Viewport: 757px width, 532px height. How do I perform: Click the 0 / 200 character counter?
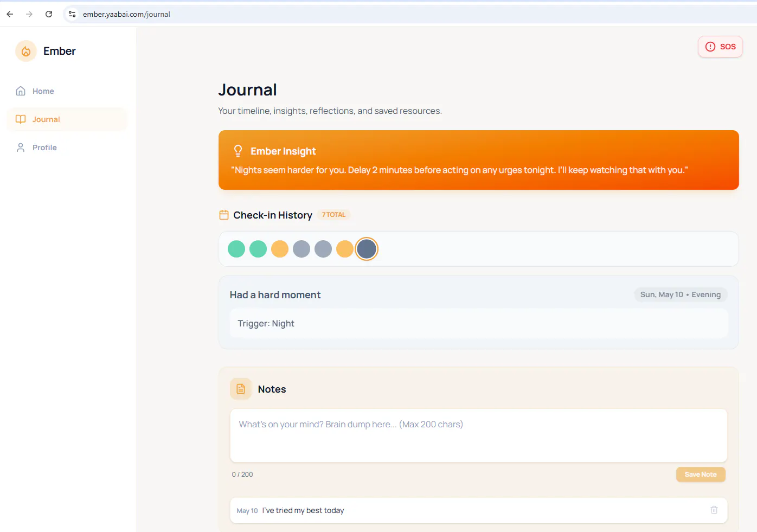click(242, 475)
